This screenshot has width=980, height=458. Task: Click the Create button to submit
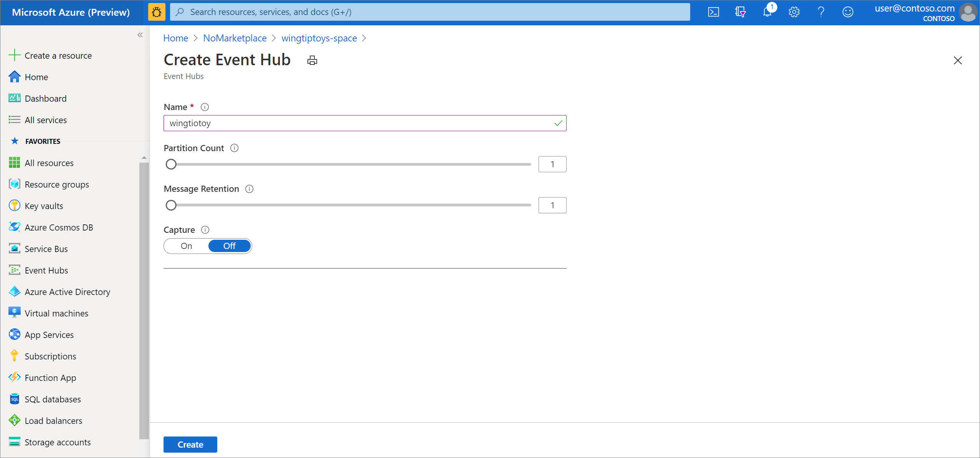click(191, 444)
